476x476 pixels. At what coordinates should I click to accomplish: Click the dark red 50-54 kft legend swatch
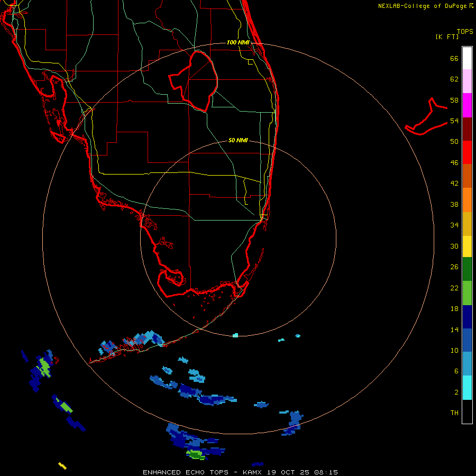[467, 129]
